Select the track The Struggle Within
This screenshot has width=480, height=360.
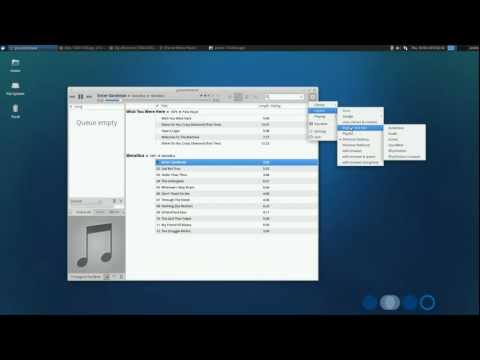pyautogui.click(x=237, y=231)
